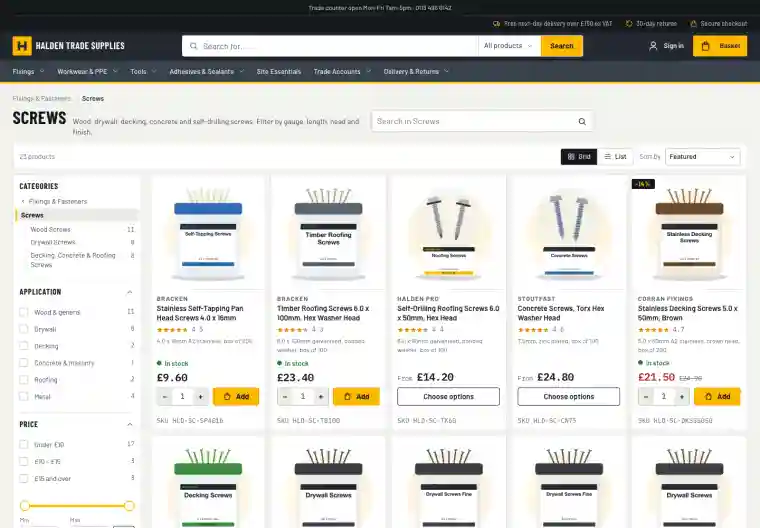Tick the Concrete & masonry checkbox
Viewport: 760px width, 528px height.
tap(23, 363)
